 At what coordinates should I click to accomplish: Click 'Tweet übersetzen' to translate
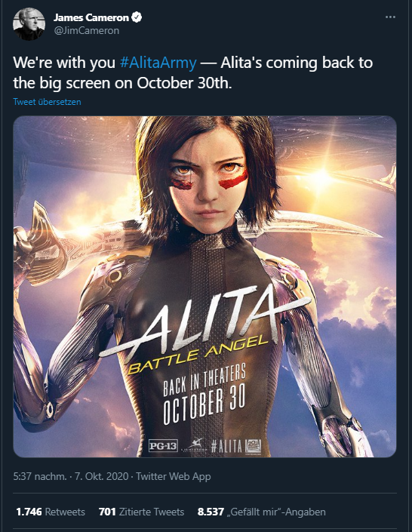coord(48,102)
